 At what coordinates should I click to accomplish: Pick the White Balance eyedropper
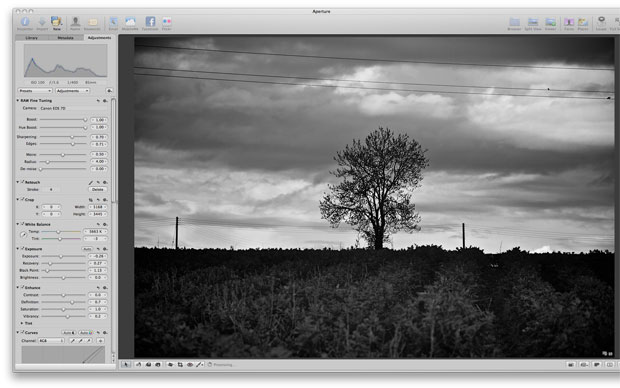click(x=23, y=235)
